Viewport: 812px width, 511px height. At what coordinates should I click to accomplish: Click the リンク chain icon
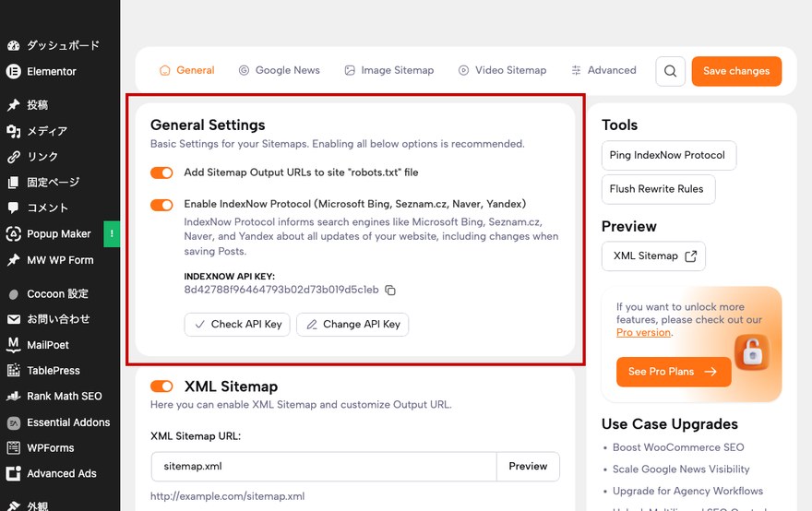[14, 157]
